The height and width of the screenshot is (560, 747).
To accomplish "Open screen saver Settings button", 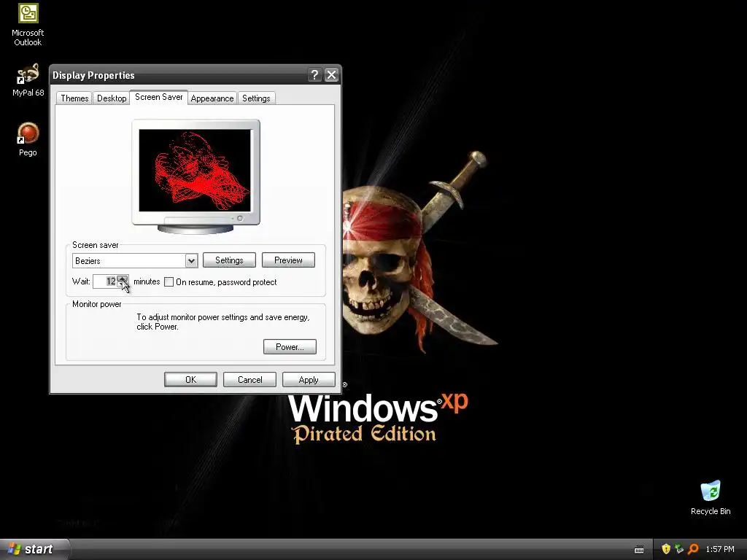I will 229,260.
